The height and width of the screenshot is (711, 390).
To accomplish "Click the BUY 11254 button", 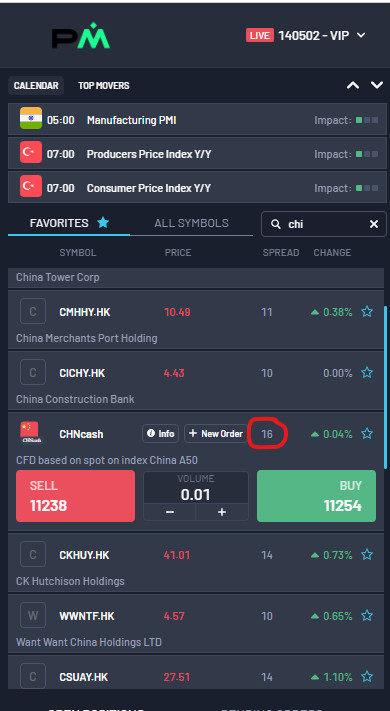I will pyautogui.click(x=317, y=496).
